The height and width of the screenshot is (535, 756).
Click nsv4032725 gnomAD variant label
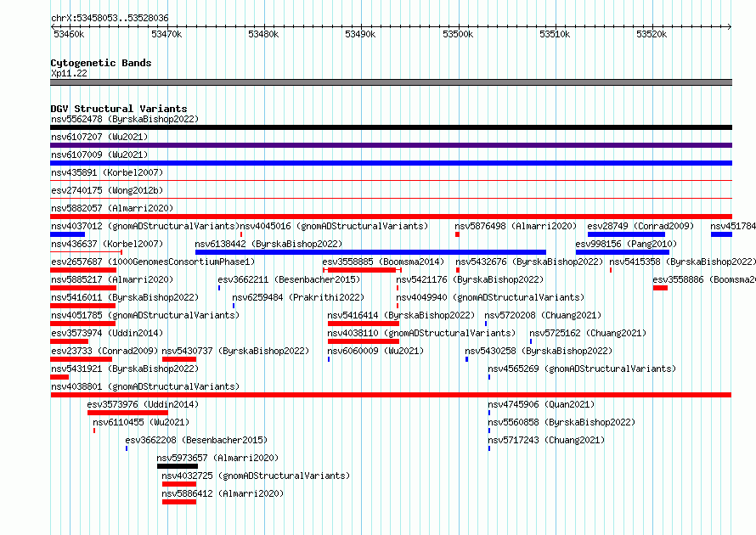click(x=256, y=476)
